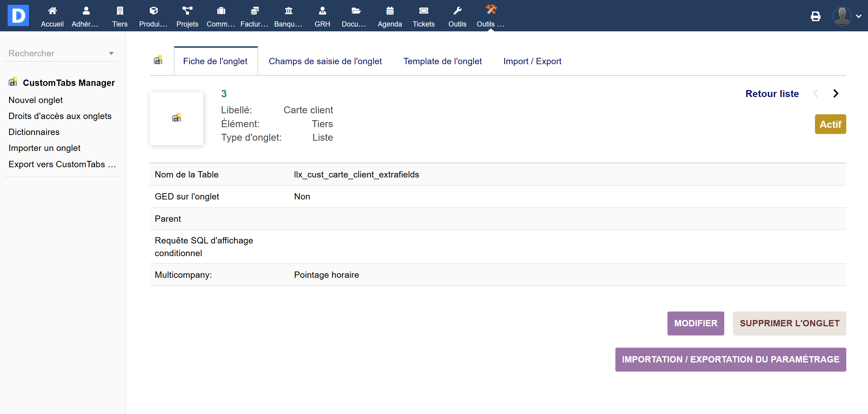Open the Import / Export tab
868x414 pixels.
click(532, 61)
